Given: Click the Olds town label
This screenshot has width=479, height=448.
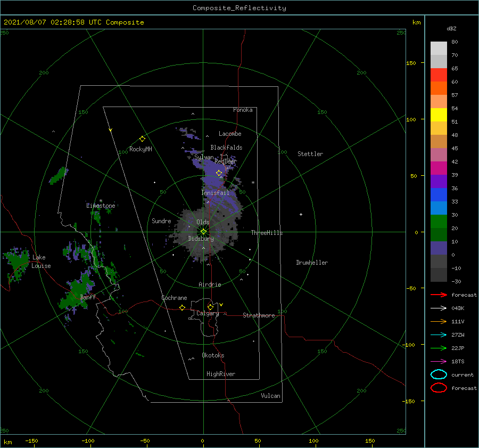Looking at the screenshot, I should tap(203, 222).
